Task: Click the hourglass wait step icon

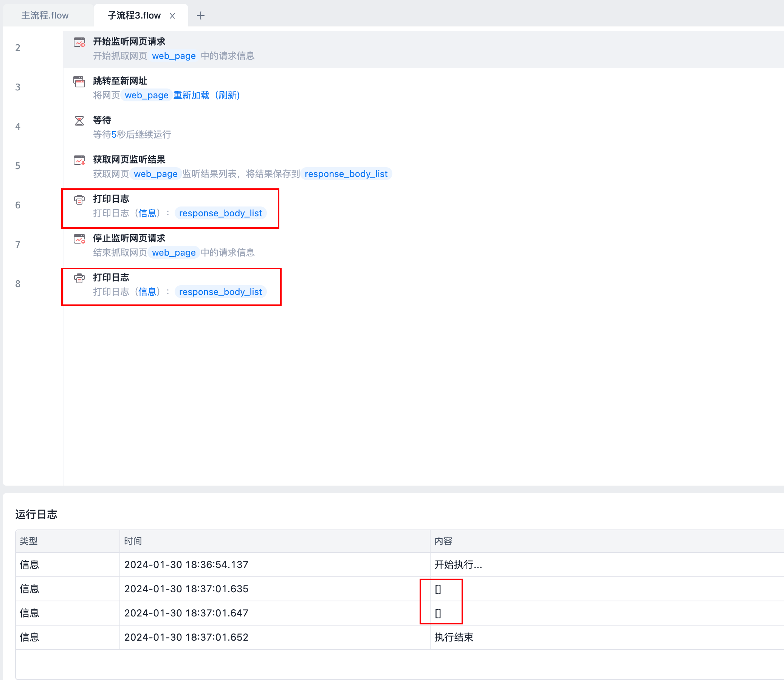Action: tap(79, 121)
